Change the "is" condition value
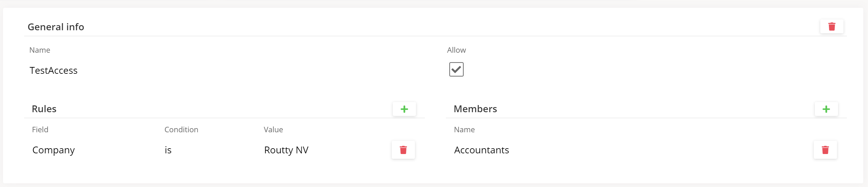This screenshot has height=187, width=868. tap(168, 150)
